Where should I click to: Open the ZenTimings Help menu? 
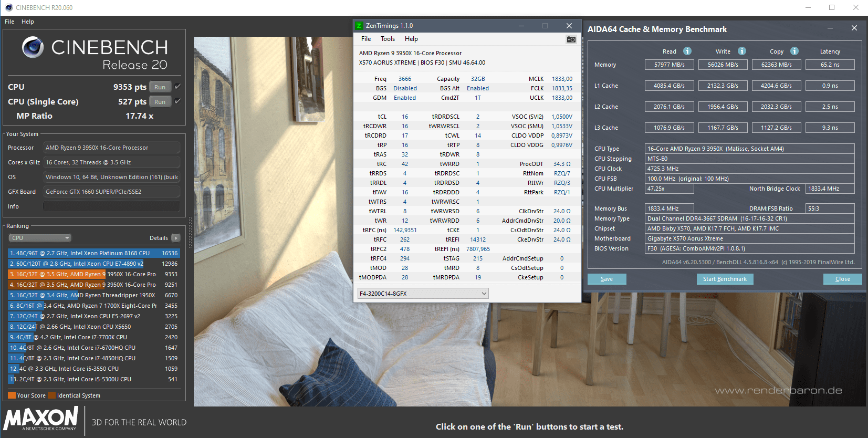(412, 39)
